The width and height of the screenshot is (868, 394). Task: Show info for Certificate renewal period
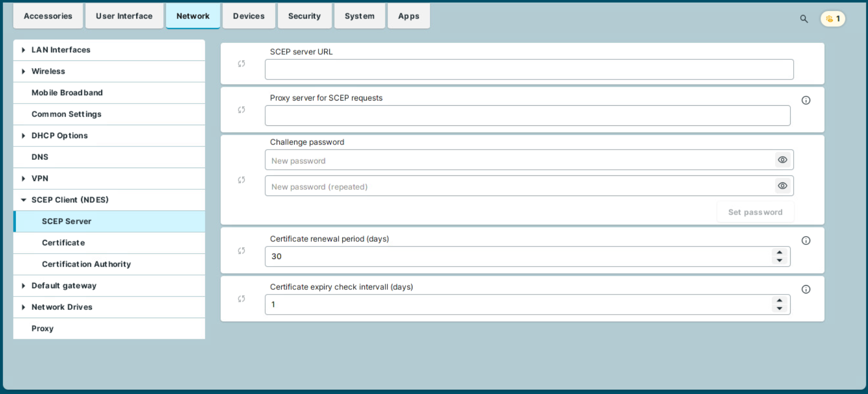click(806, 241)
